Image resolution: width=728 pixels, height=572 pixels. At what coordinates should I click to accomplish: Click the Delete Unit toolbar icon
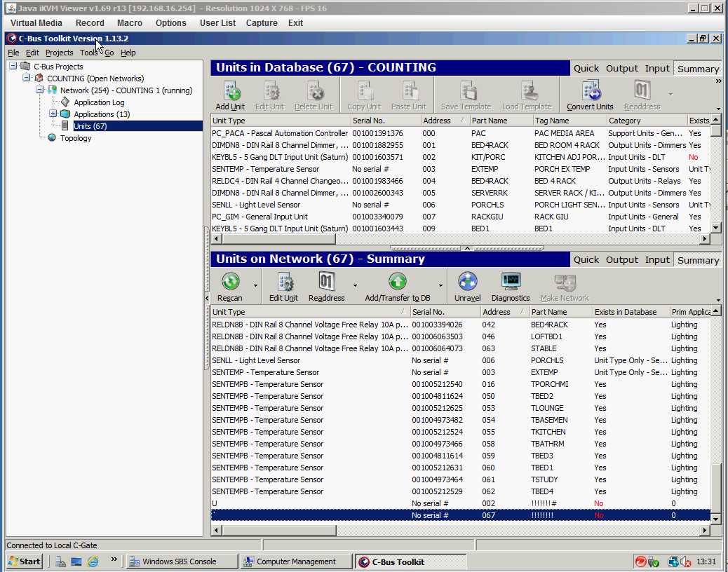point(315,91)
